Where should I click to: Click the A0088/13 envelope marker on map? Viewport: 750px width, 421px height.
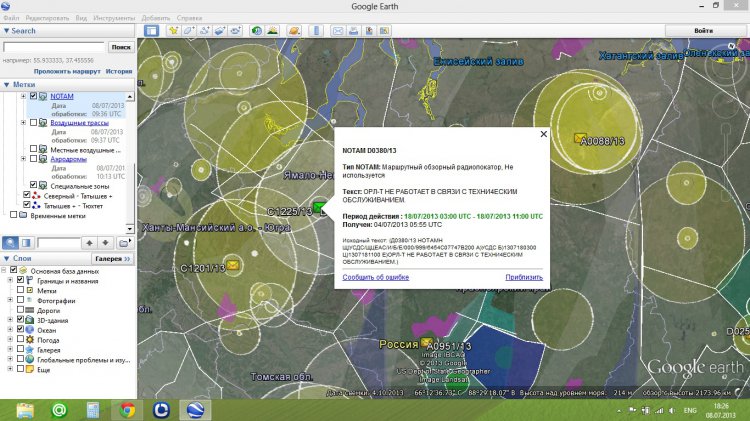coord(580,138)
